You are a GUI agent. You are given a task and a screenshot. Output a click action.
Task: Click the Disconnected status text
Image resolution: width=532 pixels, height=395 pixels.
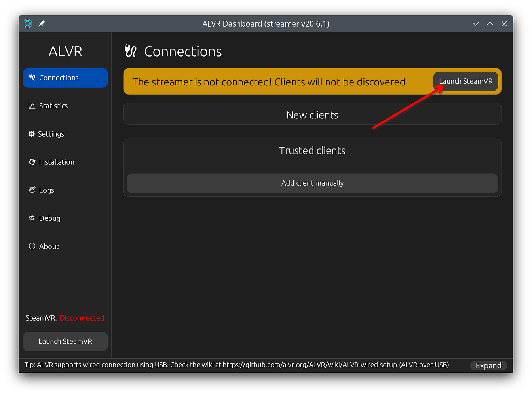pos(82,318)
